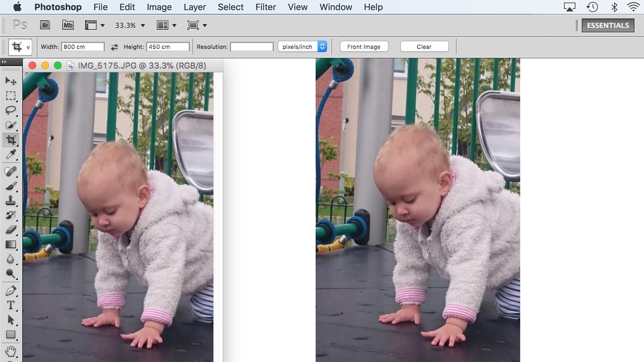Select the Dodge tool
Screen dimensions: 644x362
coord(11,274)
